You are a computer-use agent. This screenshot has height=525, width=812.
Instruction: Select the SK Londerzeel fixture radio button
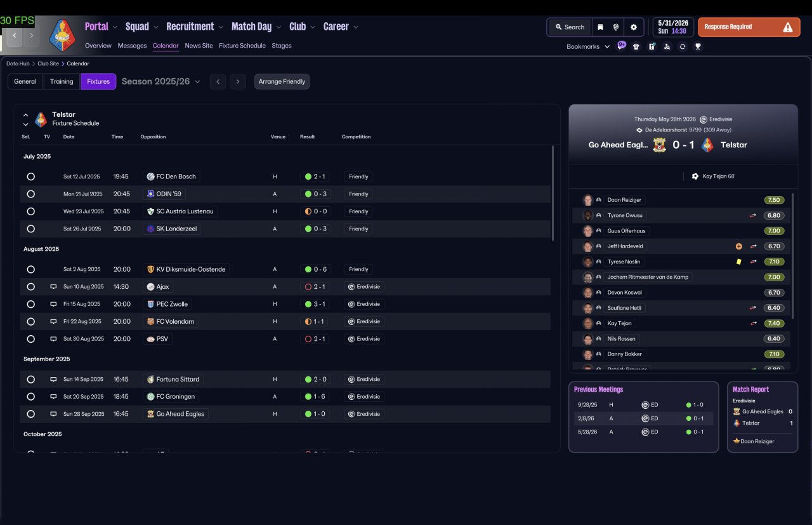pos(30,229)
